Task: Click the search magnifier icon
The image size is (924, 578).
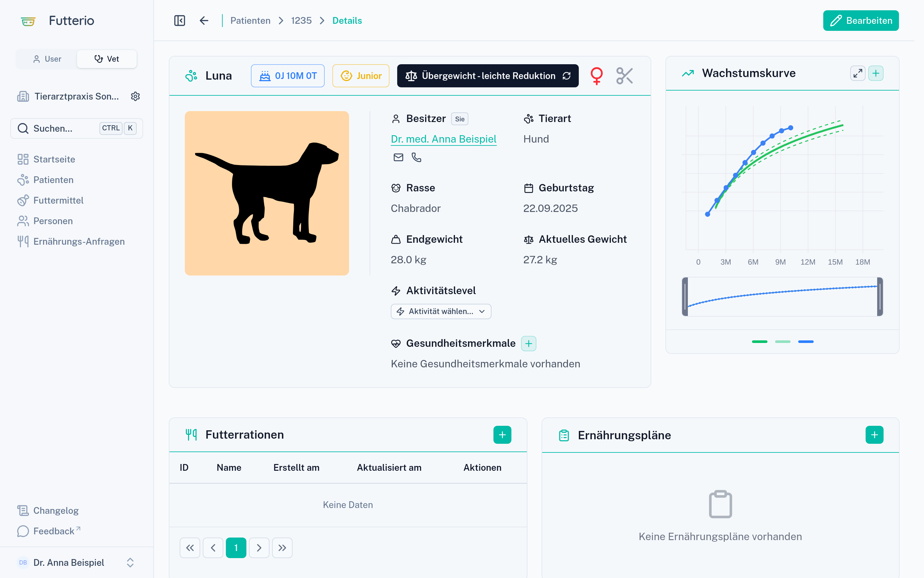Action: (x=23, y=128)
